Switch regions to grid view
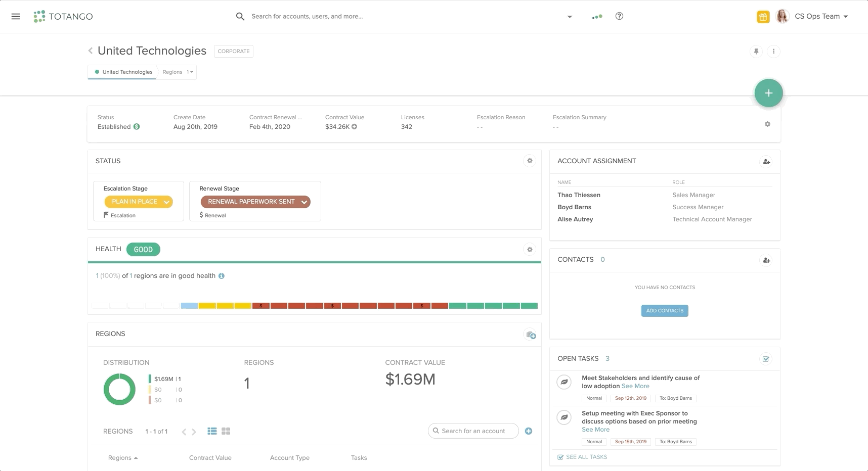868x471 pixels. pos(226,431)
